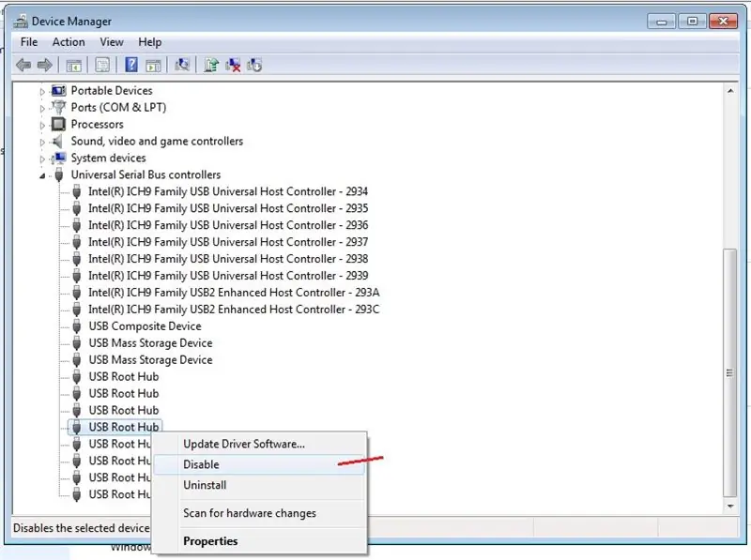751x560 pixels.
Task: Open Properties via the toolbar properties sheet icon
Action: coord(102,65)
